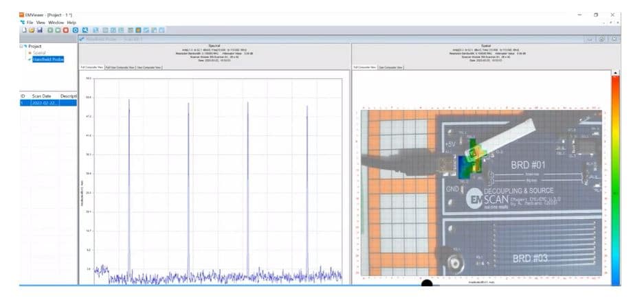Viewport: 644px width, 298px height.
Task: Select the Handheld Probe tree item
Action: tap(47, 59)
